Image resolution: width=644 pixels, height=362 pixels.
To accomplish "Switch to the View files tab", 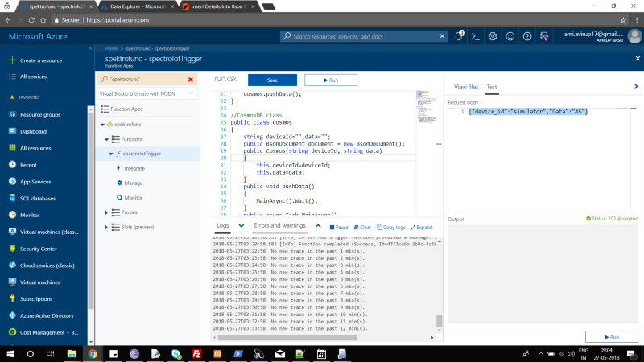I will pos(466,87).
